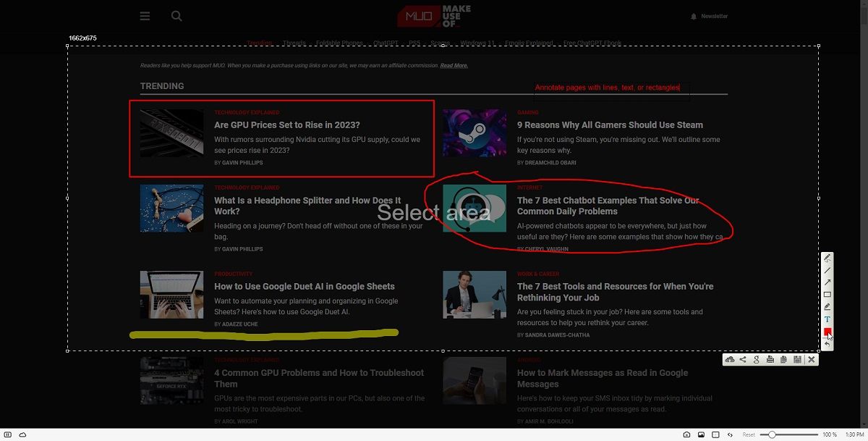Select the highlighter marker tool
This screenshot has width=868, height=441.
pos(827,307)
